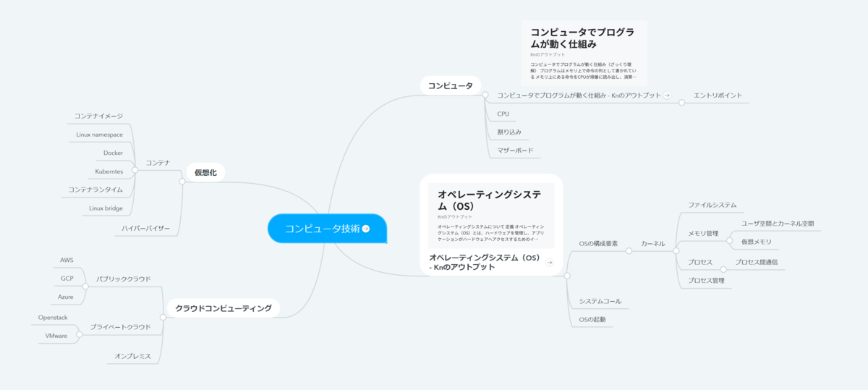Image resolution: width=868 pixels, height=390 pixels.
Task: Open the オペレーティングシステム(OS) preview card
Action: 491,216
